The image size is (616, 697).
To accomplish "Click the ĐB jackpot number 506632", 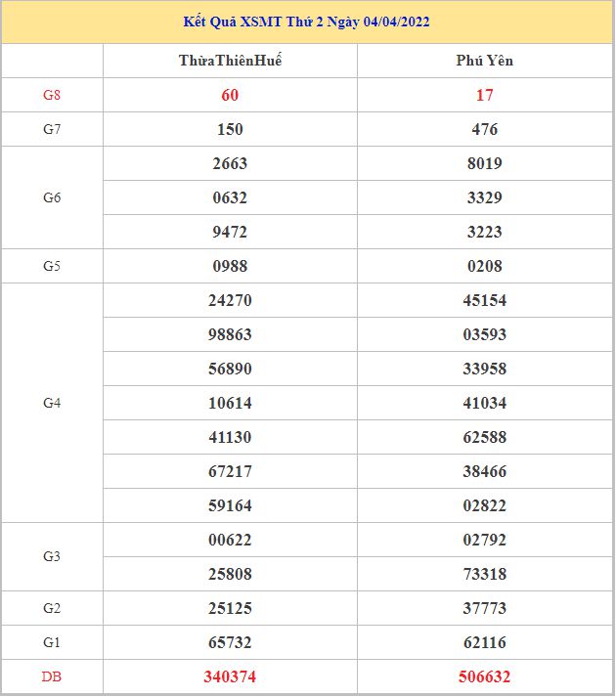I will pos(484,676).
